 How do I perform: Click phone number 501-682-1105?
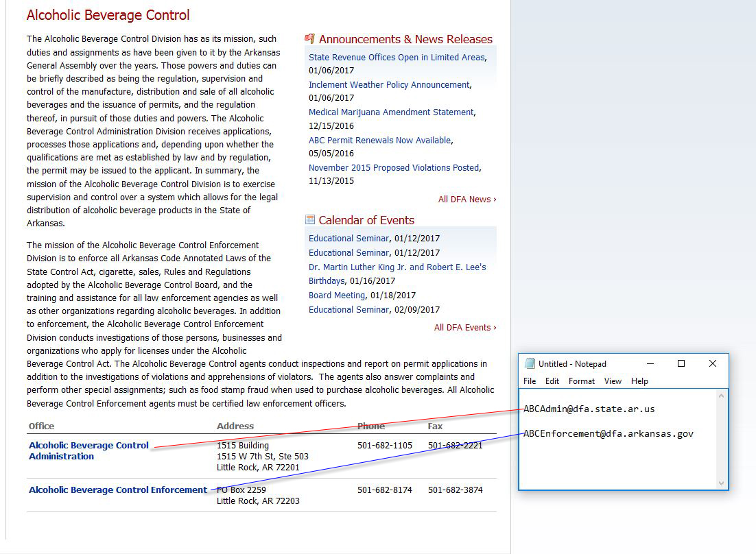[x=385, y=446]
